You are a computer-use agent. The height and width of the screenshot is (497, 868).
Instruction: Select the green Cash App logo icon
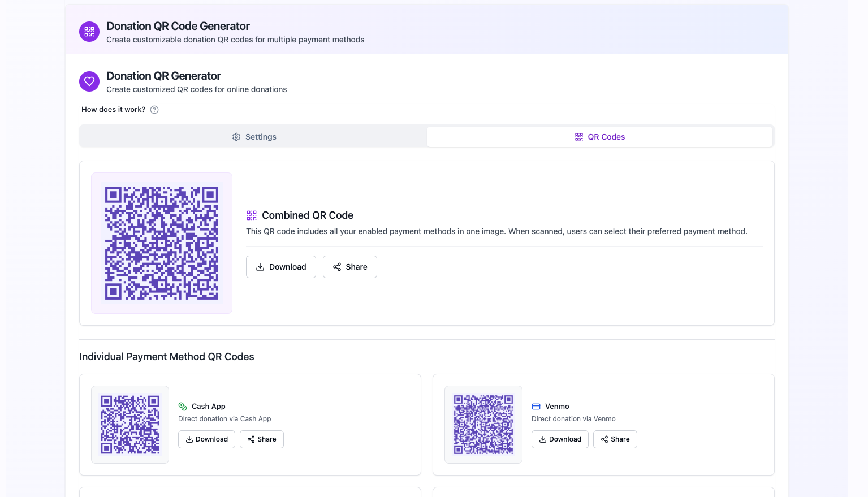[182, 406]
